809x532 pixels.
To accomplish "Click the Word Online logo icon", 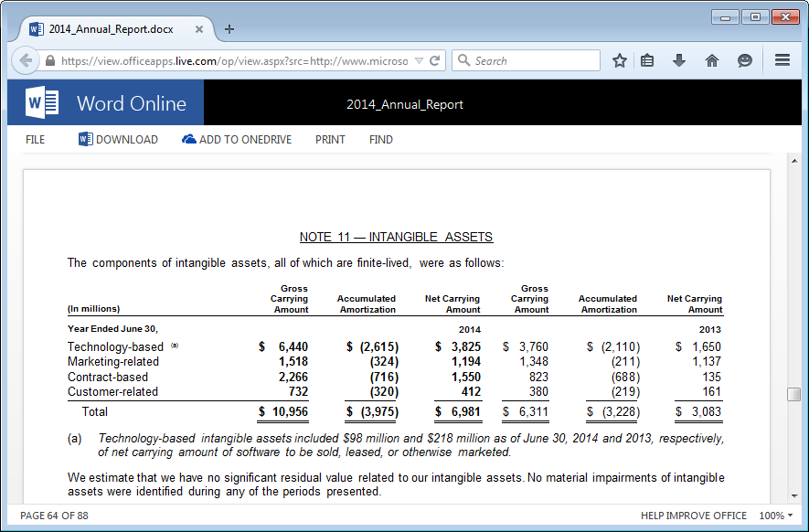I will point(42,102).
